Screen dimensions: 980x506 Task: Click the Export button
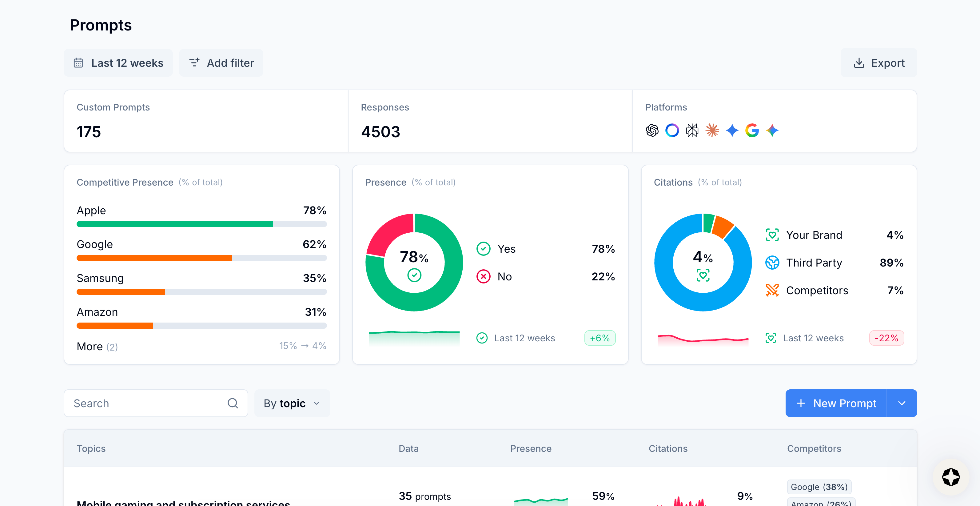coord(878,63)
